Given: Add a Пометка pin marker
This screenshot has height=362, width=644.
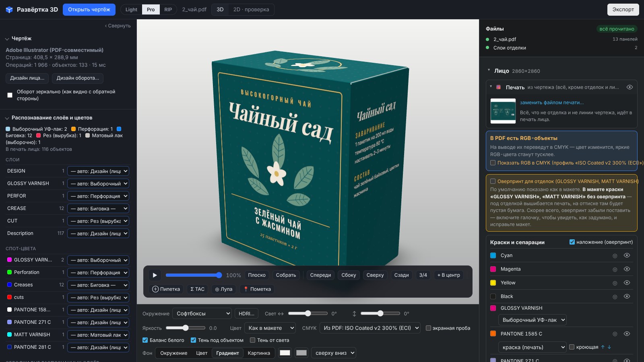Looking at the screenshot, I should coord(257,289).
